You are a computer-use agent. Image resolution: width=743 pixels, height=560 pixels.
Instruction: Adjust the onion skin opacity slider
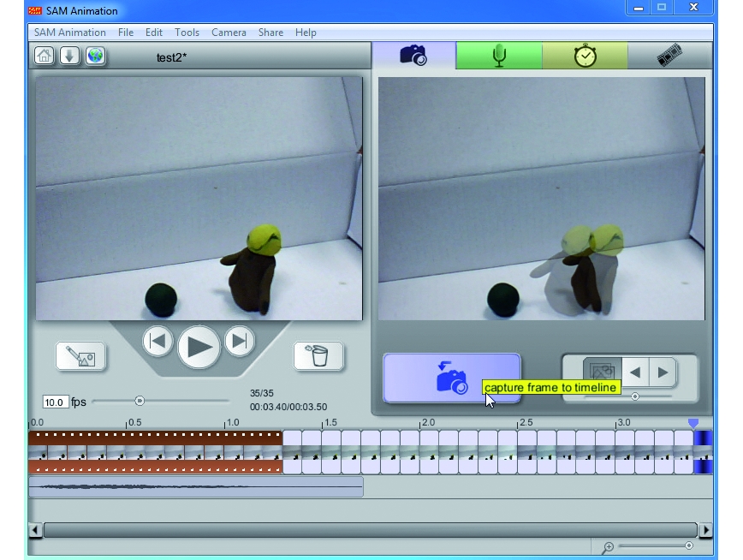click(635, 396)
